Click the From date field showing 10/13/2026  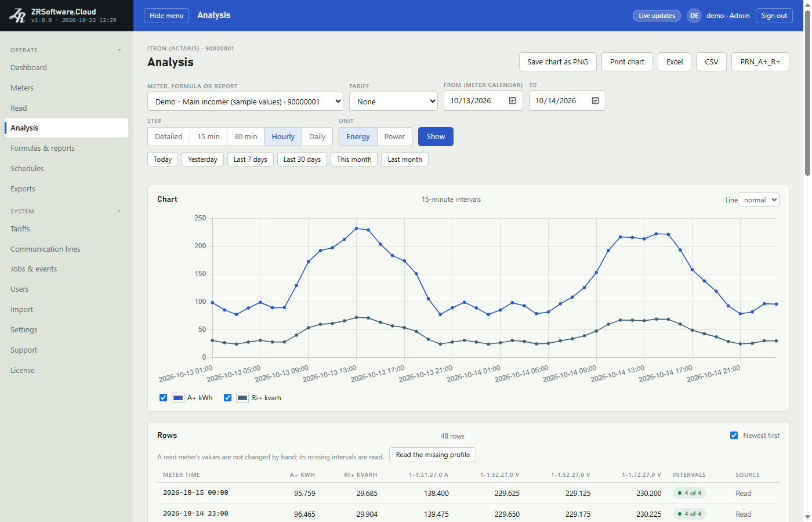point(483,101)
